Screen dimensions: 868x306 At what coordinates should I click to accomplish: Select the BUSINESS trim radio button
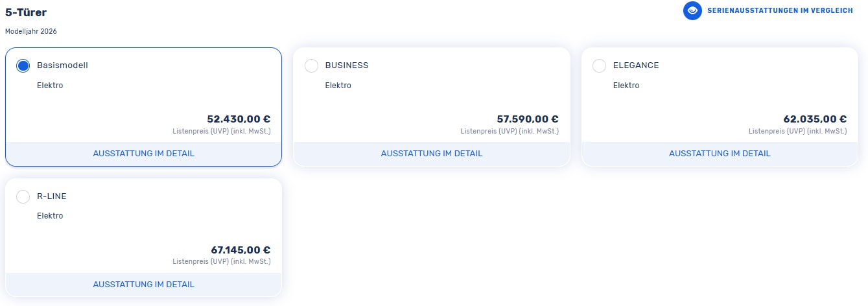tap(311, 65)
